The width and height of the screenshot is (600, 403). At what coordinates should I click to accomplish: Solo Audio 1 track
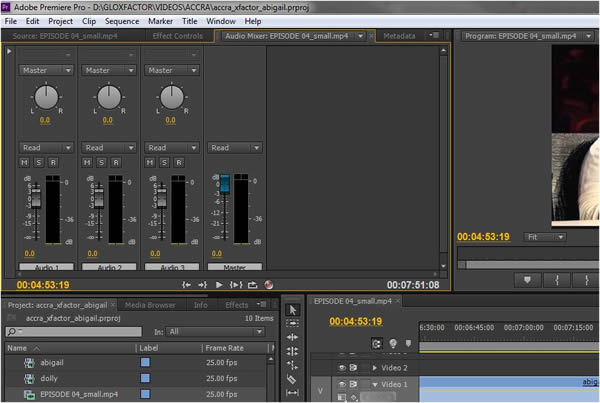point(39,163)
